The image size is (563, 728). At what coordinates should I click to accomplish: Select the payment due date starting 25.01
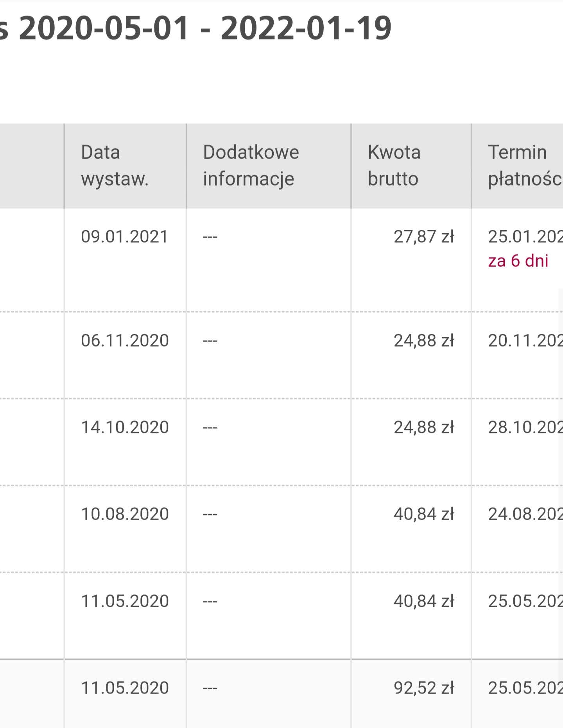525,237
